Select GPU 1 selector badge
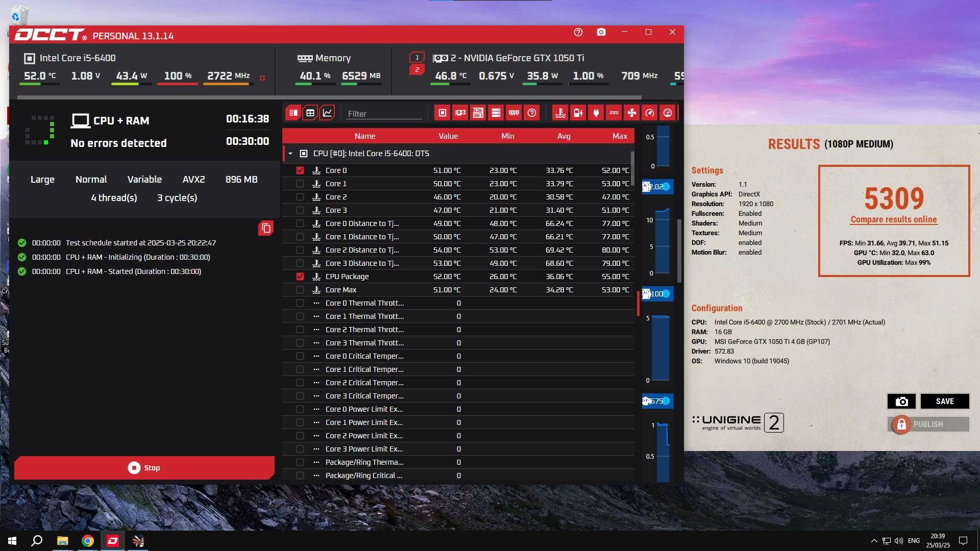Screen dimensions: 980x551 tap(417, 57)
